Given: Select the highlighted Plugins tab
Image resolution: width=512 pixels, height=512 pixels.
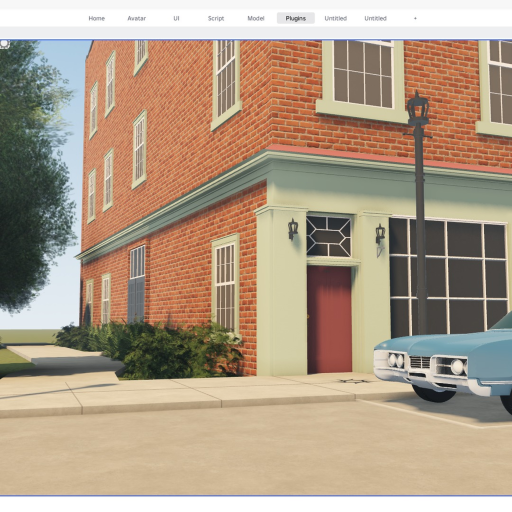Looking at the screenshot, I should pyautogui.click(x=296, y=18).
